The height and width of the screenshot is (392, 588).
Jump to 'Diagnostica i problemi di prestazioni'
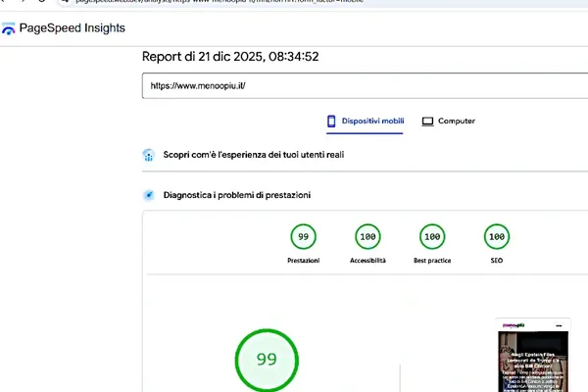[237, 195]
